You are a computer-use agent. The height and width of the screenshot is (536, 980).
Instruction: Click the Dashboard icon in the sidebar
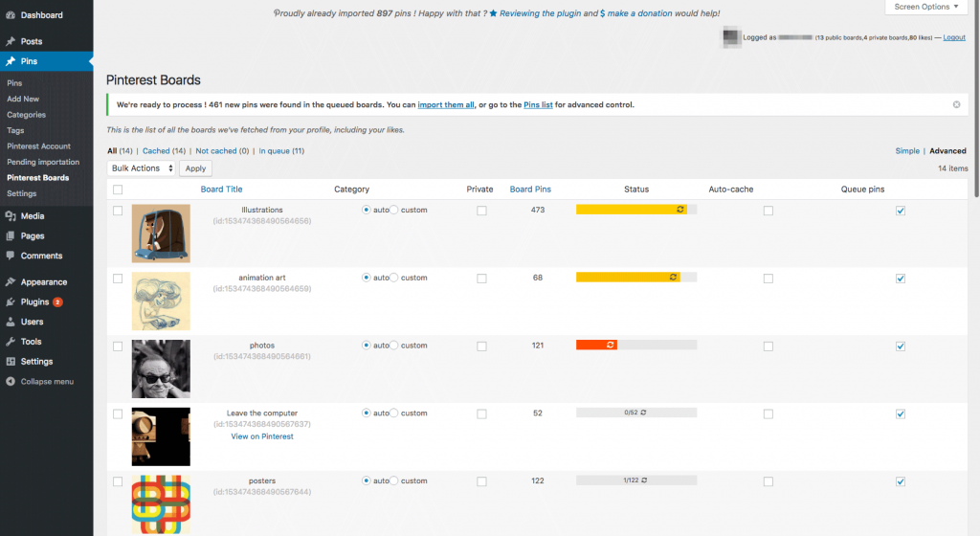(10, 15)
